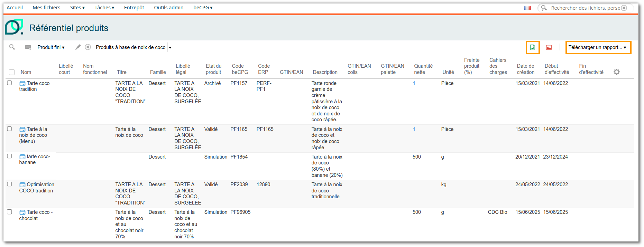This screenshot has height=247, width=644.
Task: Check the box for tarte coco-banane
Action: click(9, 156)
